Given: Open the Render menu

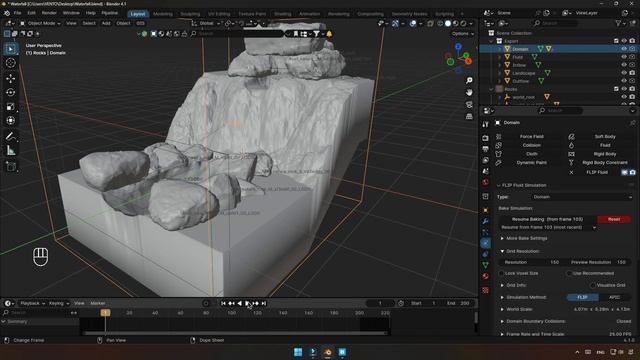Looking at the screenshot, I should click(49, 13).
